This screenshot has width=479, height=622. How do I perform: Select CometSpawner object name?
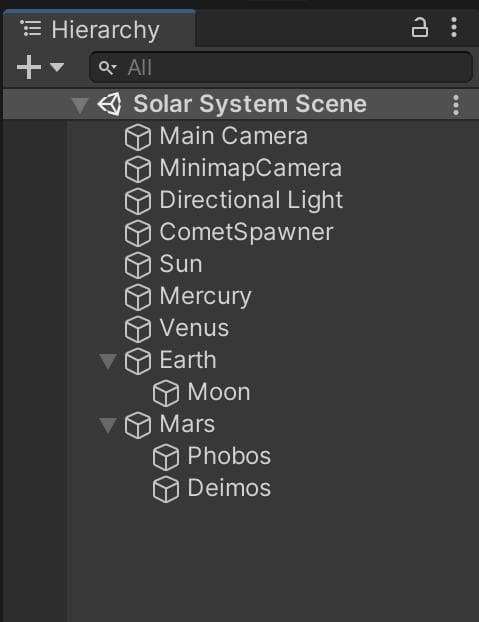(246, 232)
